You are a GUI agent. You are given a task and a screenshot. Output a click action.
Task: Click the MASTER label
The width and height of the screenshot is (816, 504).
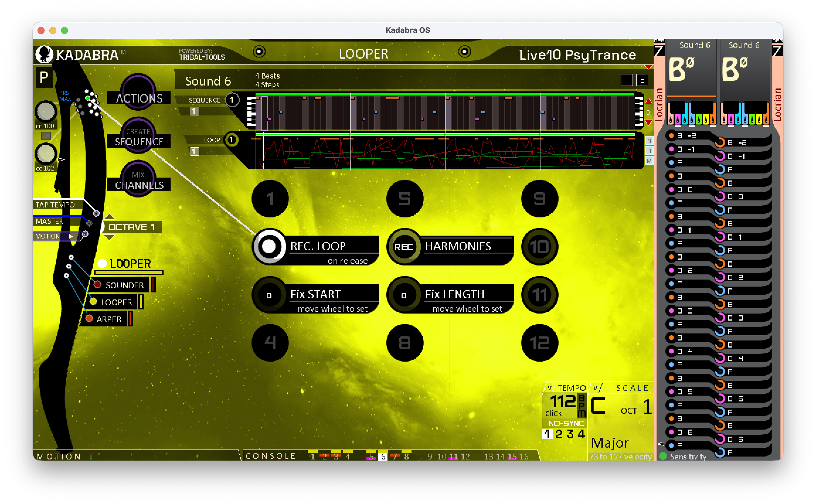click(x=49, y=221)
